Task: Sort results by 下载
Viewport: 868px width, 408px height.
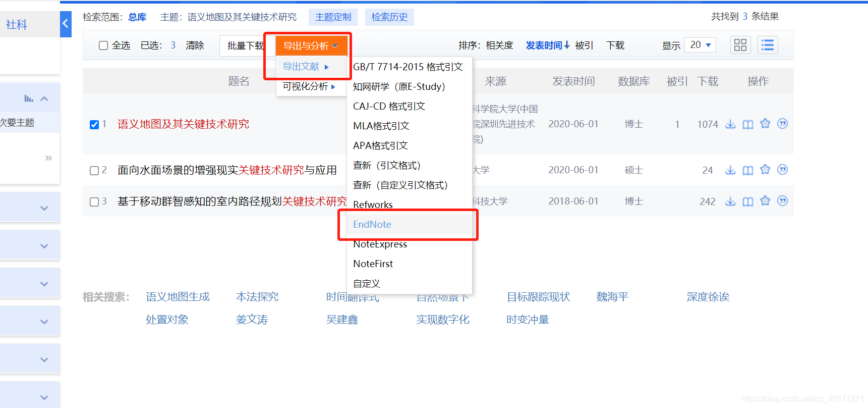Action: point(615,45)
